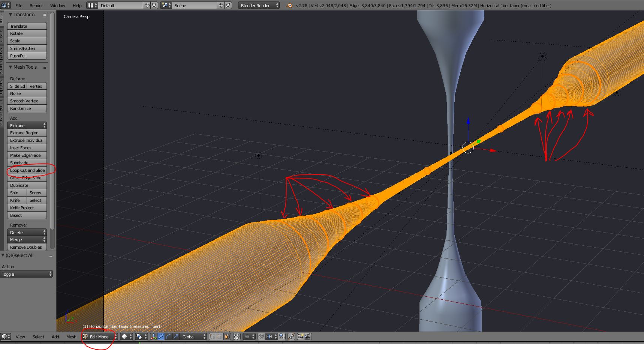This screenshot has height=350, width=644.
Task: Toggle the 3D manipulator widget
Action: pos(153,336)
